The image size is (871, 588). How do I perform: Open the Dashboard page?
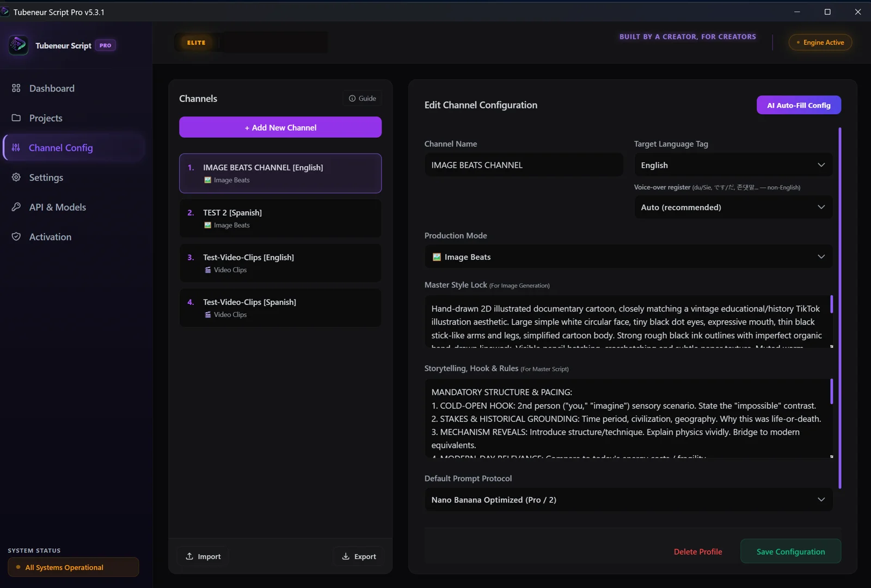73,88
